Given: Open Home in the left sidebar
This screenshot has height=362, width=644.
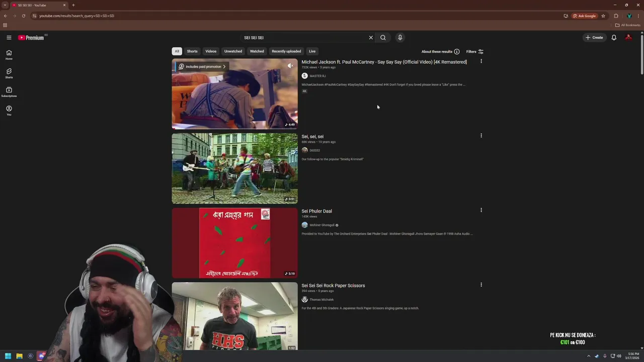Looking at the screenshot, I should click(9, 55).
